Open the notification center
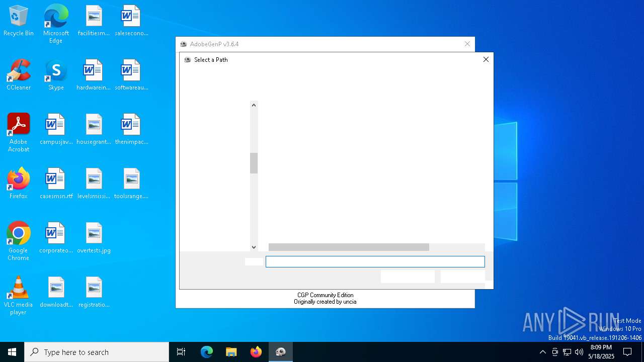The width and height of the screenshot is (644, 362). [x=627, y=352]
